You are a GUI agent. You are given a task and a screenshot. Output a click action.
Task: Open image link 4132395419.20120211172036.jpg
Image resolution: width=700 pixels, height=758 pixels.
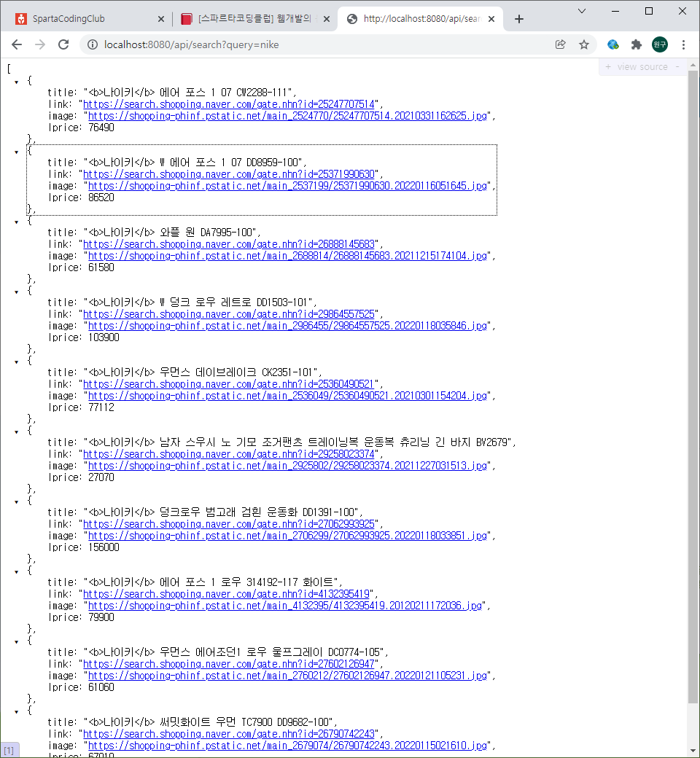coord(285,605)
